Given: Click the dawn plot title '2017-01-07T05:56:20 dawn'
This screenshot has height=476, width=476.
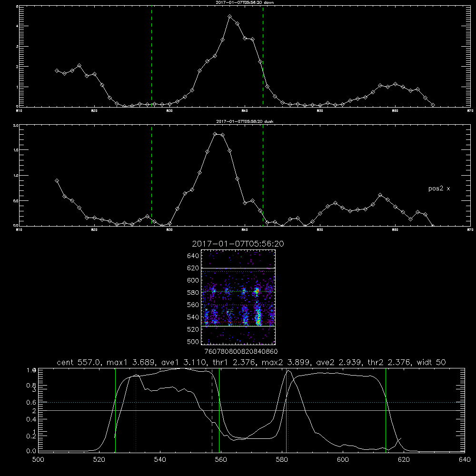Looking at the screenshot, I should coord(245,2).
